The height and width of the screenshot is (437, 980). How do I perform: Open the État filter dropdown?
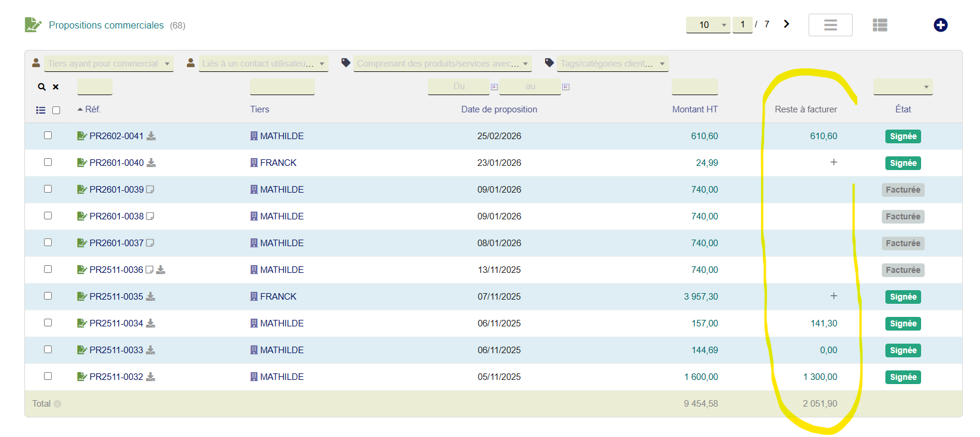point(903,87)
